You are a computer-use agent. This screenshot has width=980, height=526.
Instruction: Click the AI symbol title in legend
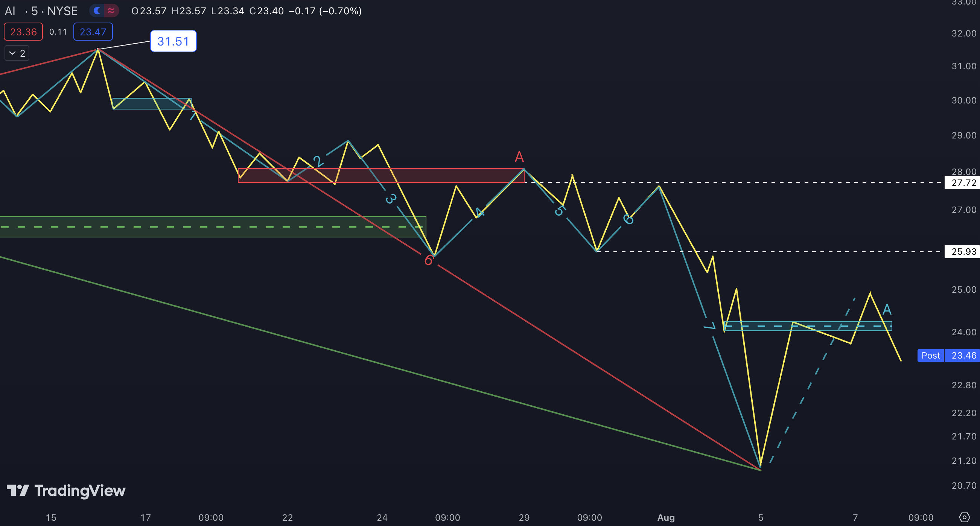tap(10, 11)
